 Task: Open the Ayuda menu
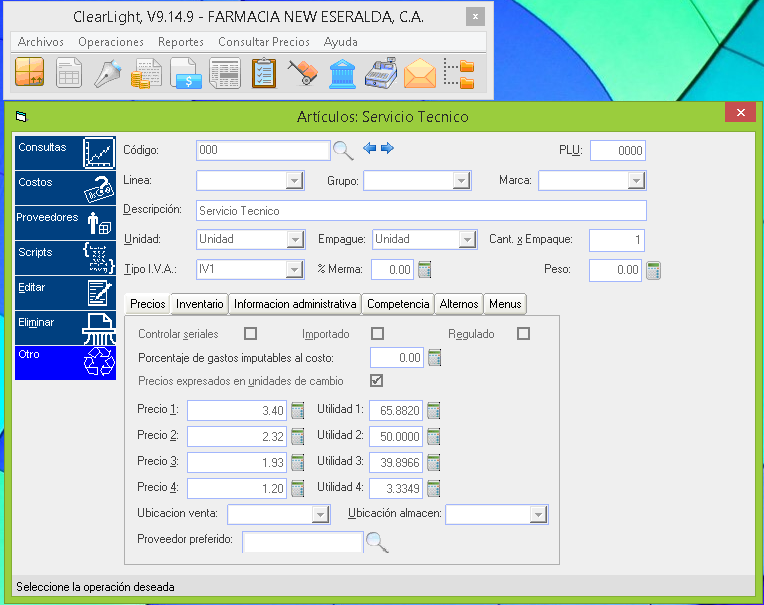click(341, 42)
